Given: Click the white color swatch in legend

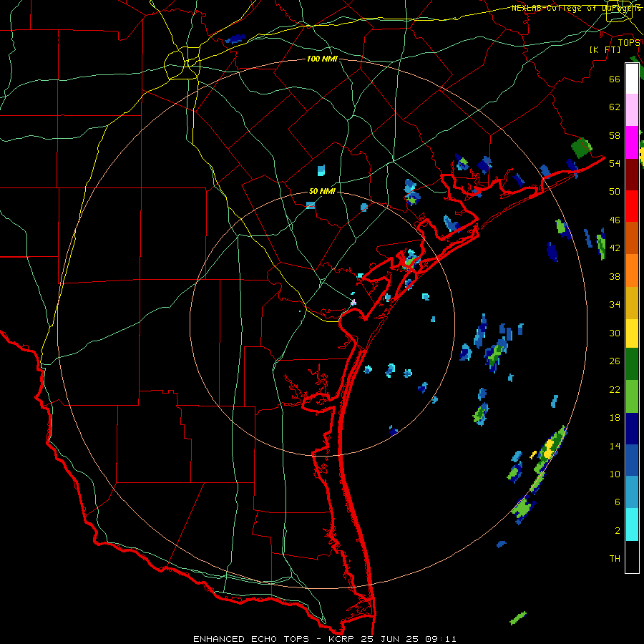Looking at the screenshot, I should point(632,79).
